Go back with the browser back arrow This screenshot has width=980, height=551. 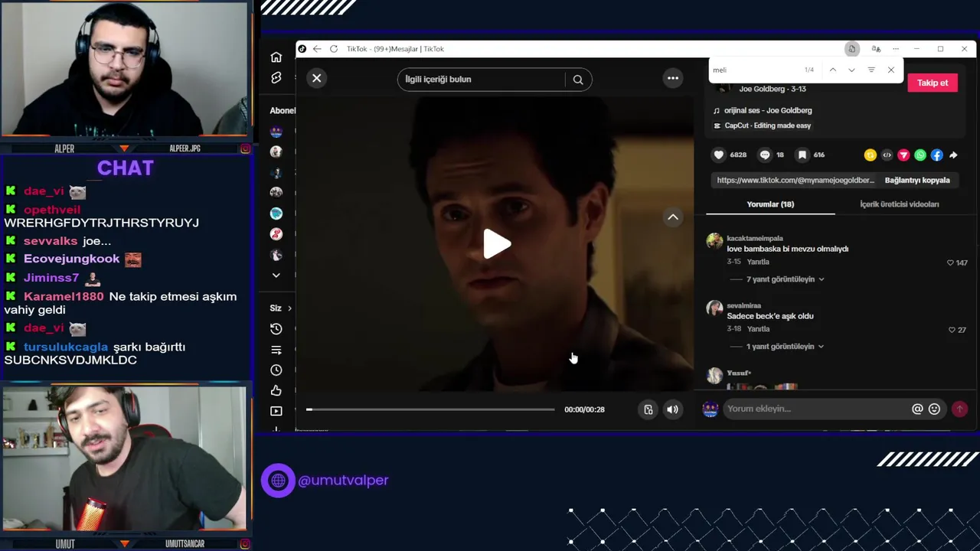(317, 49)
